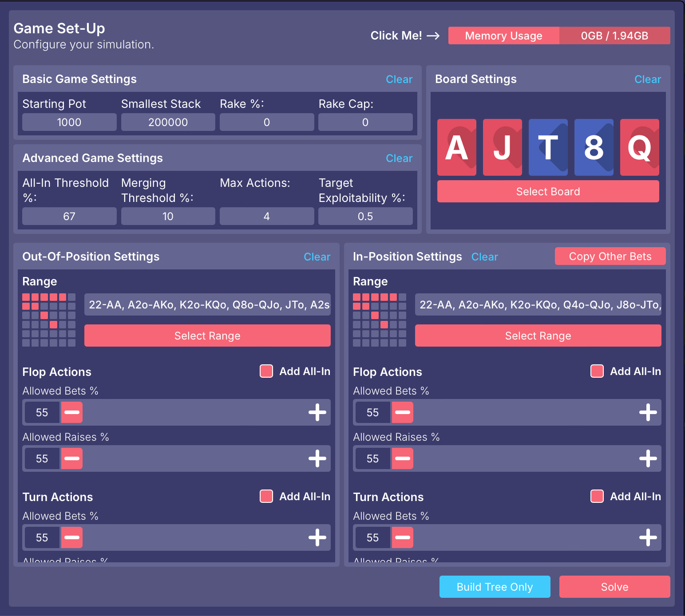Click the Merging Threshold % field
The height and width of the screenshot is (616, 685).
168,216
